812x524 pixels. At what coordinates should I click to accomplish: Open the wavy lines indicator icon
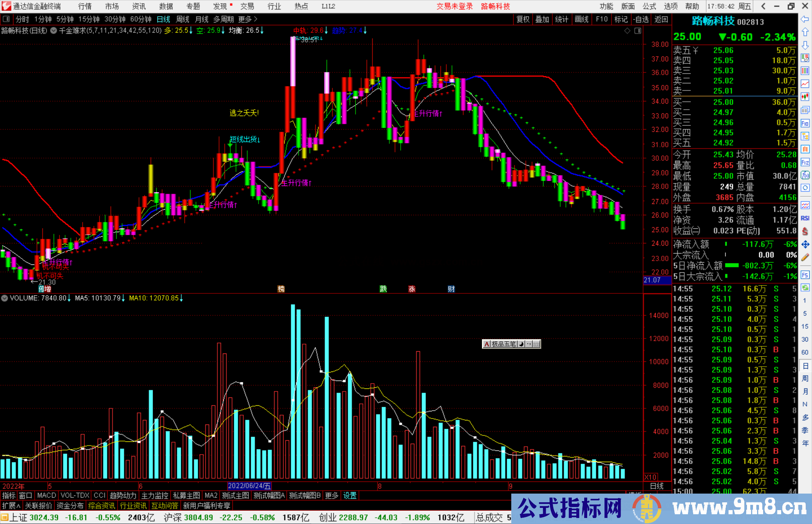805,205
